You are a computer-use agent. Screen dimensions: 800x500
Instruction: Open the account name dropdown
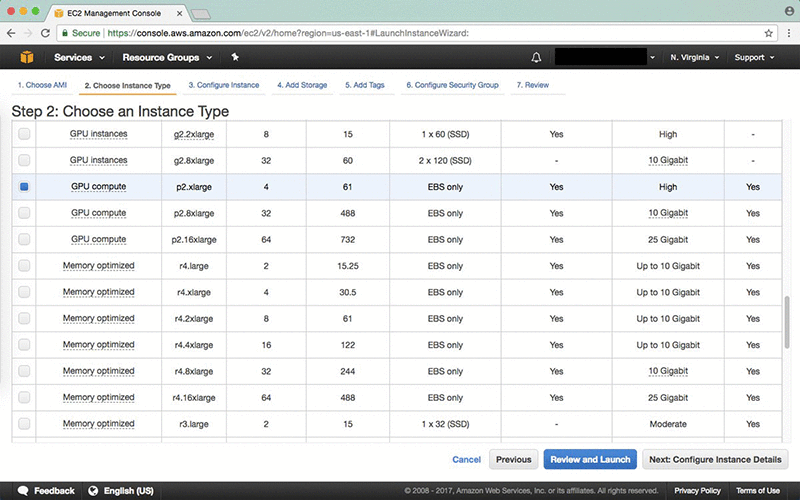[x=605, y=57]
